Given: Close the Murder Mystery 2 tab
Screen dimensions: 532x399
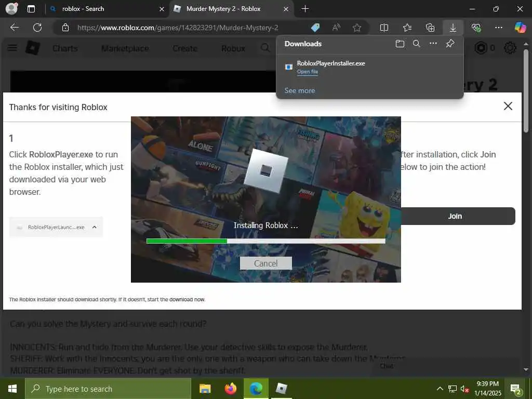Looking at the screenshot, I should [x=286, y=9].
